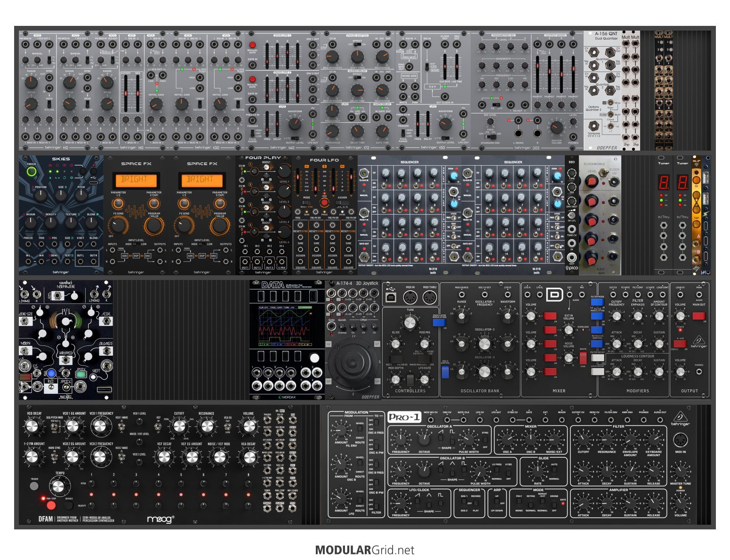The image size is (730, 560).
Task: Click the white D logo on the Model D mixer
Action: (x=555, y=295)
